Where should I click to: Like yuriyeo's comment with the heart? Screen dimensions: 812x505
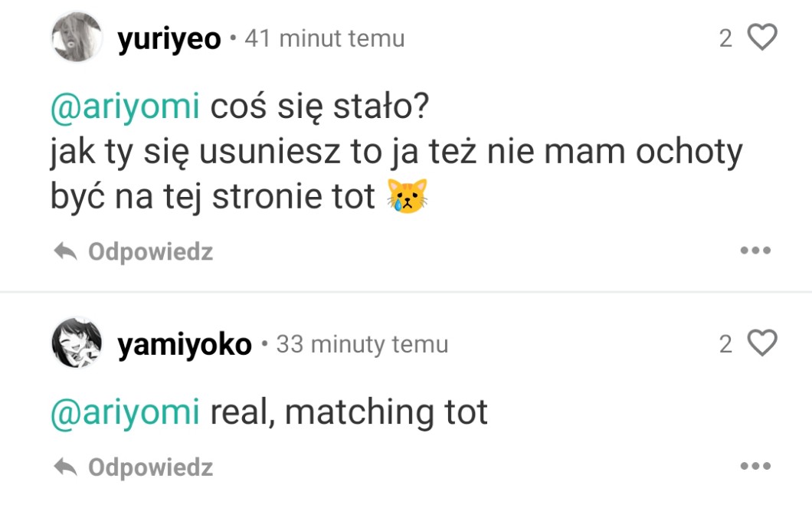[x=761, y=37]
